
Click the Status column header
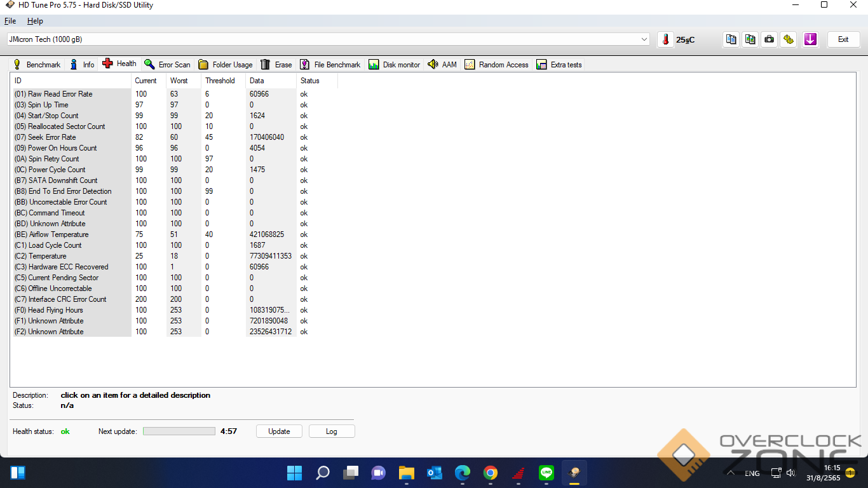pyautogui.click(x=316, y=81)
